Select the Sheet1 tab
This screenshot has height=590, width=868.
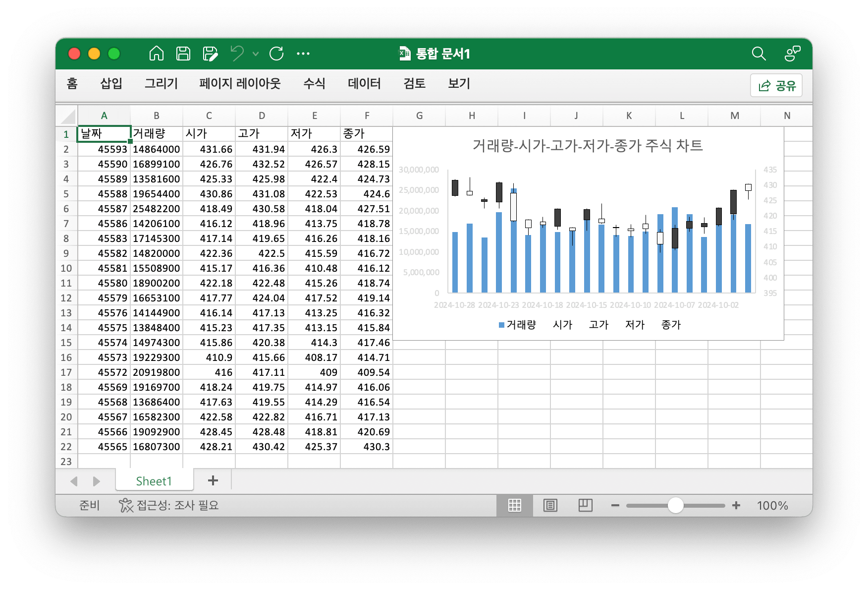click(x=154, y=481)
